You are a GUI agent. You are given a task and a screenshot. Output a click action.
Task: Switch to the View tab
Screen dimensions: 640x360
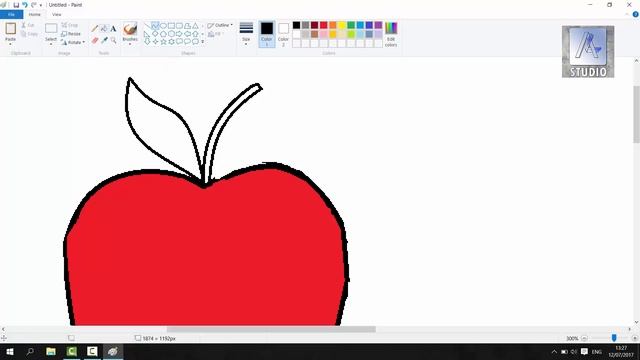[x=56, y=14]
